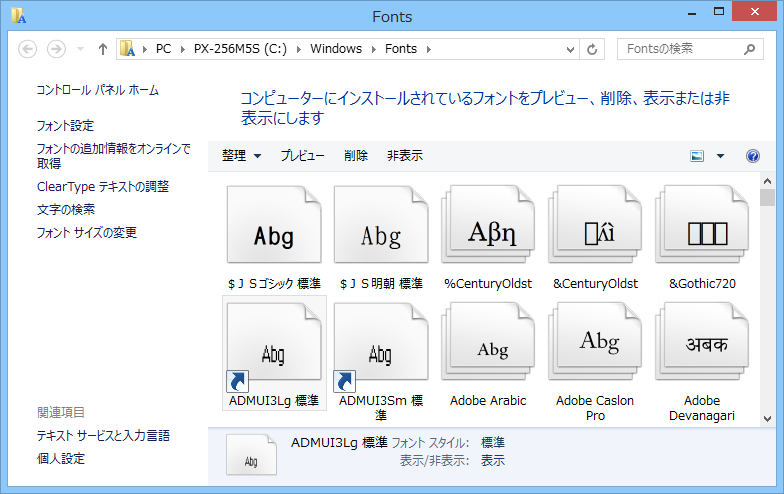Select the $JS明朝 標準 font icon
Viewport: 784px width, 494px height.
tap(381, 224)
